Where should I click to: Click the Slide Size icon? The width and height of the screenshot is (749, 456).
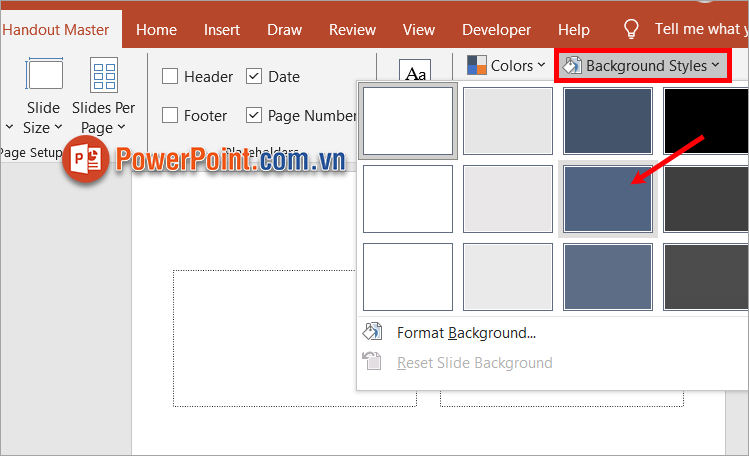pyautogui.click(x=43, y=75)
